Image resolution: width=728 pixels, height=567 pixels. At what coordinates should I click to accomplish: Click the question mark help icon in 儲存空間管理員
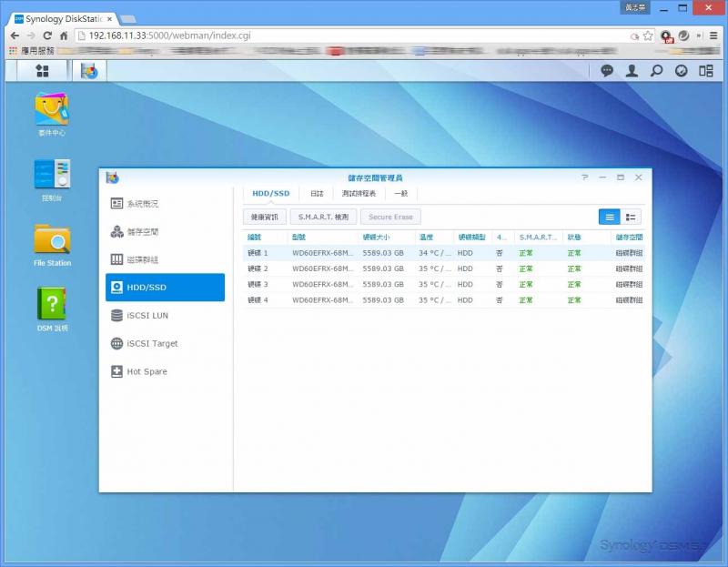click(584, 177)
